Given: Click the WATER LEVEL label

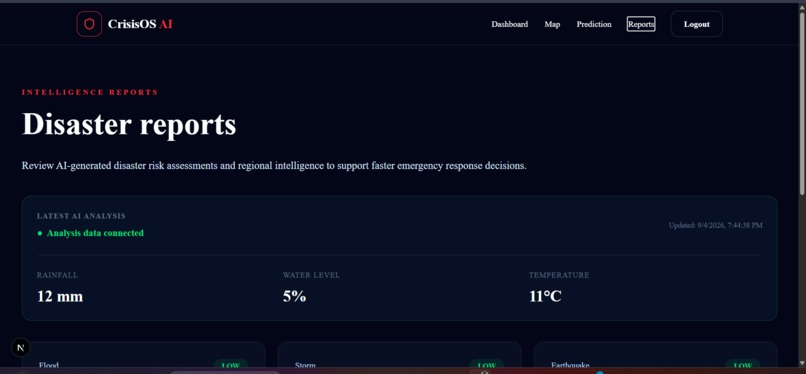Looking at the screenshot, I should pos(311,275).
